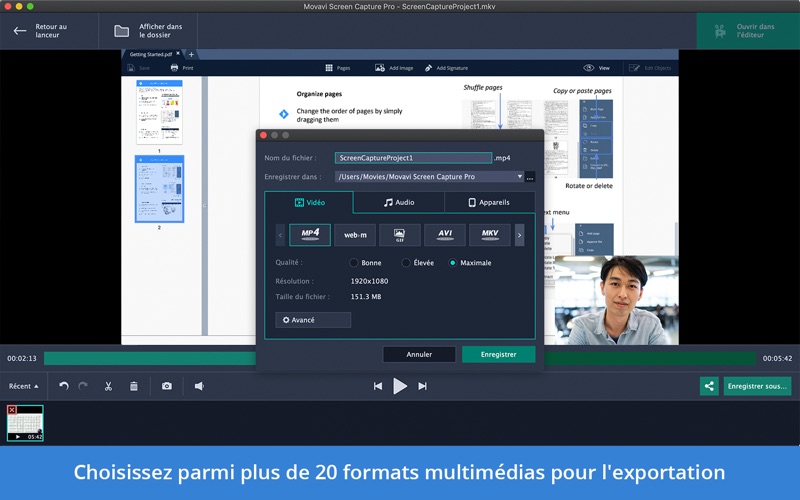The height and width of the screenshot is (500, 800).
Task: Show previous formats with left chevron
Action: pyautogui.click(x=280, y=235)
